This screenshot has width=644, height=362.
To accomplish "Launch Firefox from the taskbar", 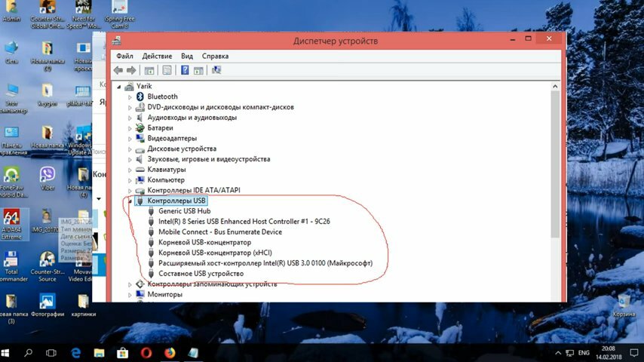I will click(170, 353).
